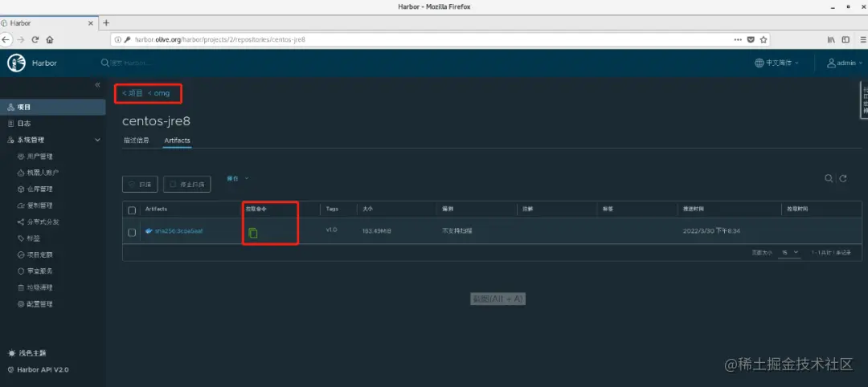
Task: Open the 操作 actions dropdown
Action: coord(238,178)
